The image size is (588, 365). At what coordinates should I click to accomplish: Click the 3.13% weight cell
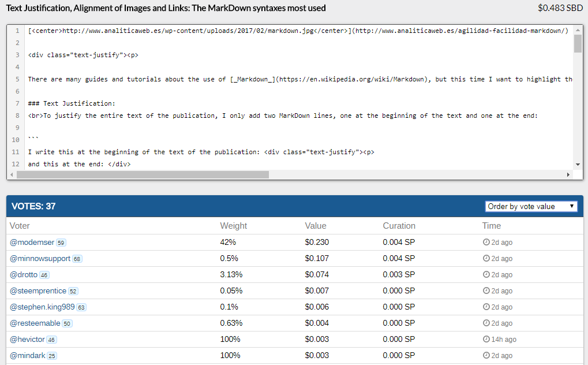231,274
